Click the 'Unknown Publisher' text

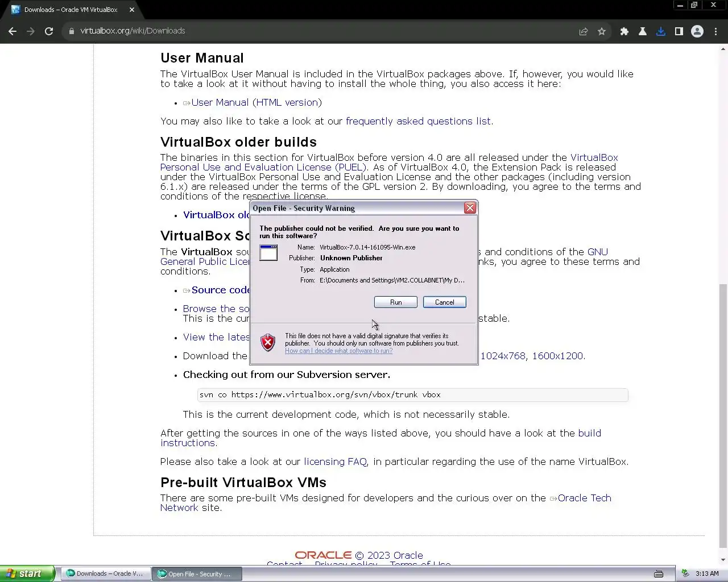[351, 258]
